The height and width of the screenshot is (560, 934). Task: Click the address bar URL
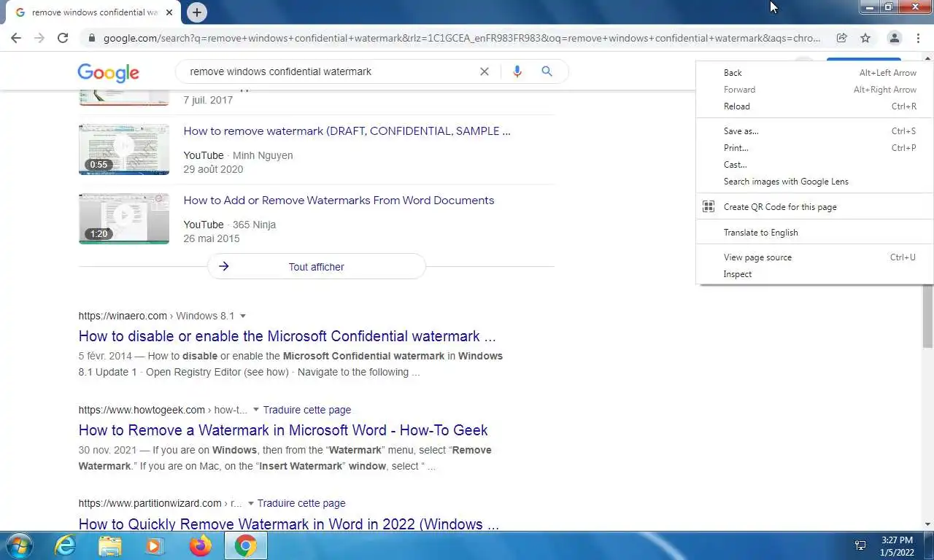point(462,38)
